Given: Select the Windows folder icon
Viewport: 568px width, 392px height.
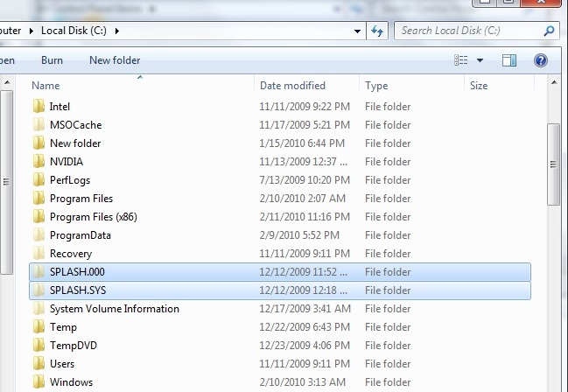Looking at the screenshot, I should click(x=39, y=382).
